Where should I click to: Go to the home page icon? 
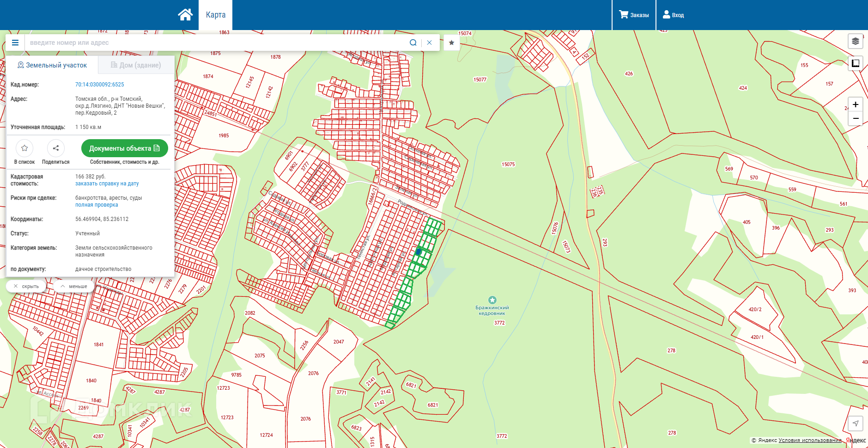coord(185,15)
